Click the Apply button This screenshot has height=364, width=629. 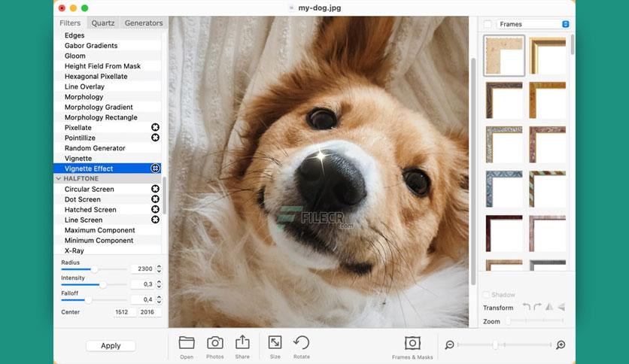pos(111,345)
